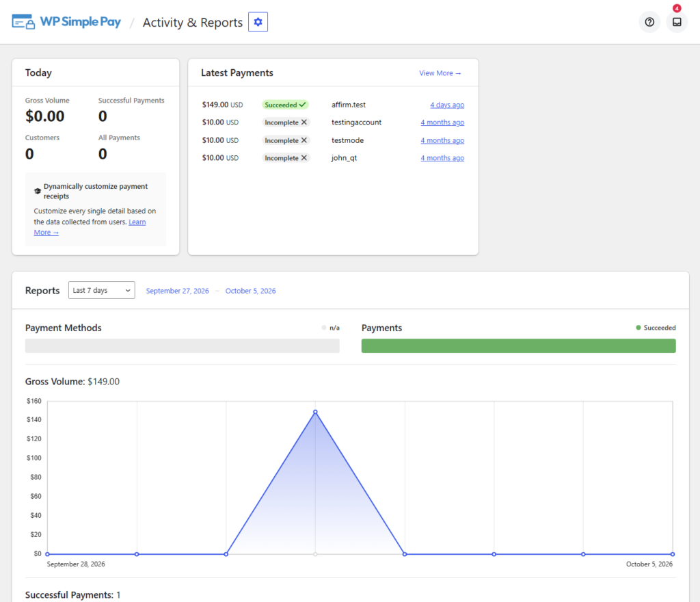Image resolution: width=700 pixels, height=602 pixels.
Task: Click the Successful Payments: 1 heading
Action: pyautogui.click(x=72, y=595)
